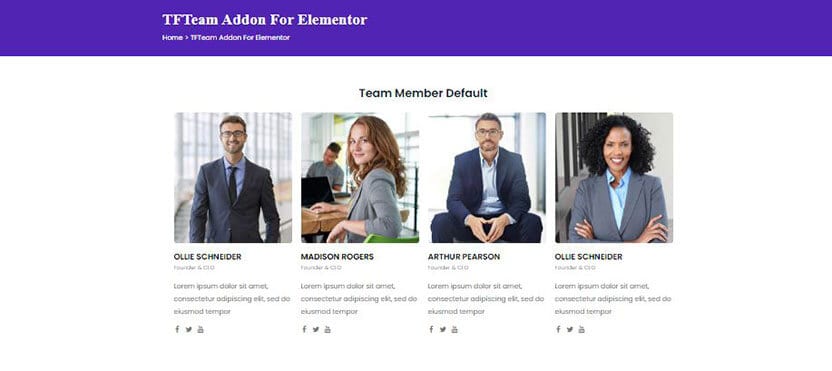Screen dimensions: 832x371
Task: Open Arthur Pearson's portrait image
Action: 487,177
